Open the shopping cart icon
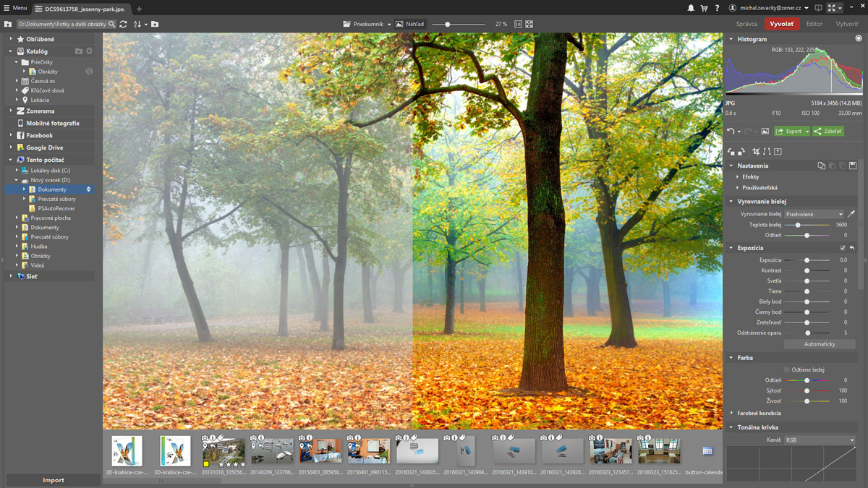868x488 pixels. click(x=704, y=8)
